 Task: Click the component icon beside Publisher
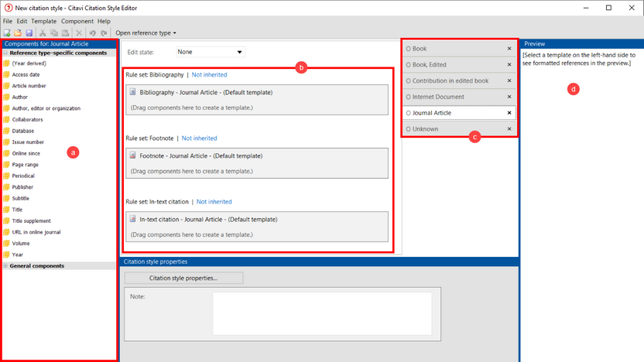click(x=6, y=187)
